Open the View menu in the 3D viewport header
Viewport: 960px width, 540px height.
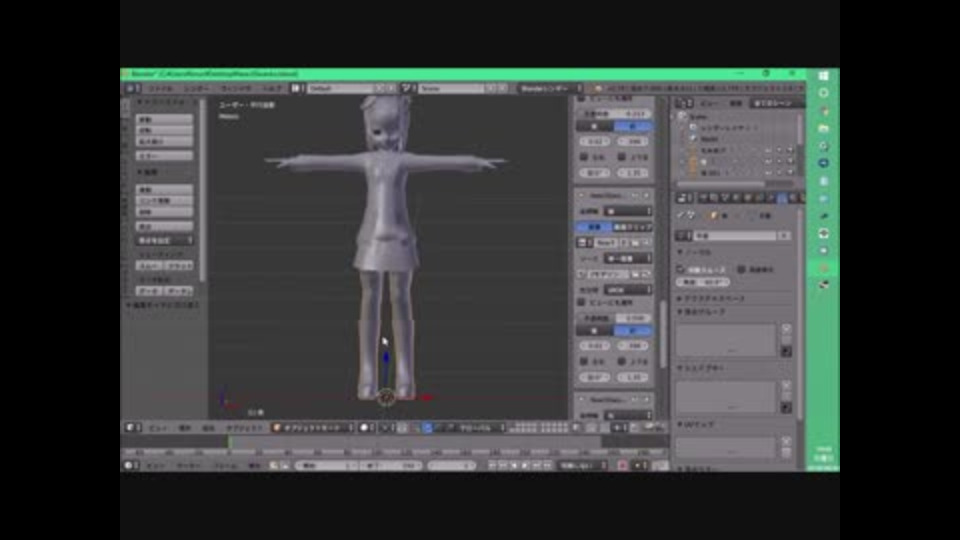point(158,428)
